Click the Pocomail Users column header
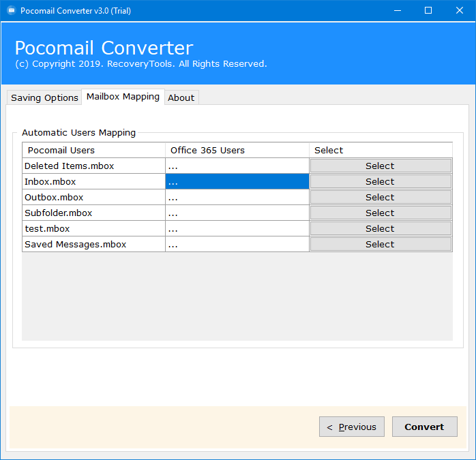The width and height of the screenshot is (476, 460). coord(94,150)
